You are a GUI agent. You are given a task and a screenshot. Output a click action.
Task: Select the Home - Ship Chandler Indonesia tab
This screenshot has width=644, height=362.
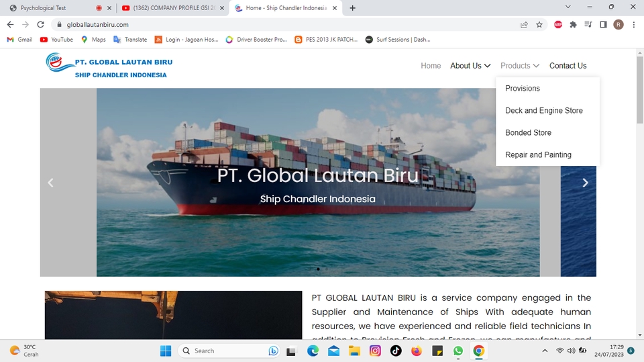pos(286,8)
